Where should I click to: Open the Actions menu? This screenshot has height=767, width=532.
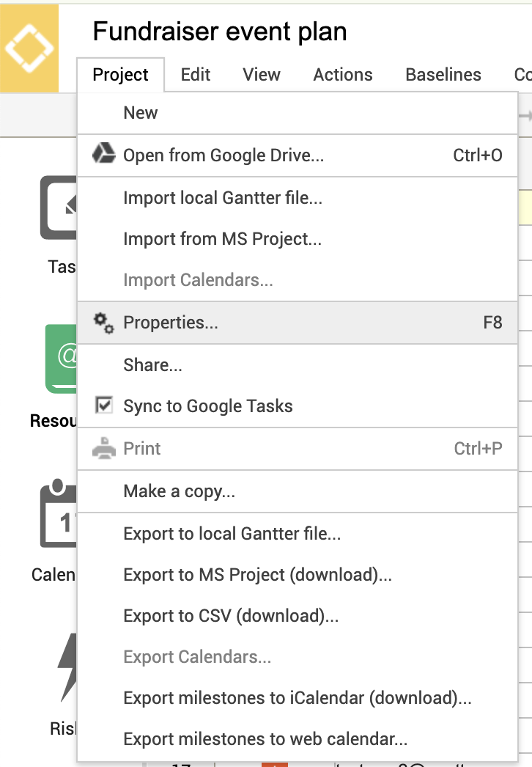[x=343, y=75]
